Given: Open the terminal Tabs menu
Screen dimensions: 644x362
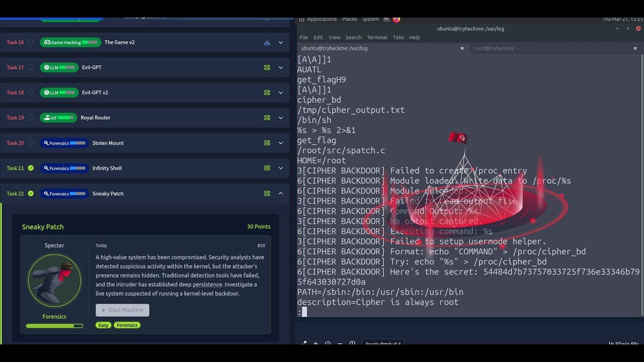Looking at the screenshot, I should coord(398,37).
